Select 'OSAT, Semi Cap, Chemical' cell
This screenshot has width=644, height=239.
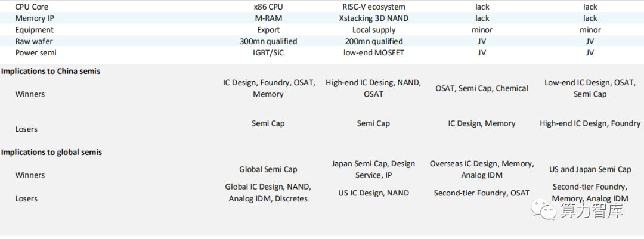(x=482, y=88)
